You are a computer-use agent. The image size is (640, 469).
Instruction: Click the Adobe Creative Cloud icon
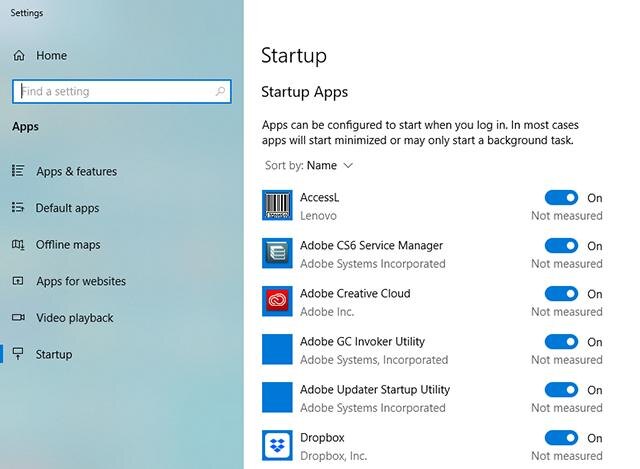(277, 301)
